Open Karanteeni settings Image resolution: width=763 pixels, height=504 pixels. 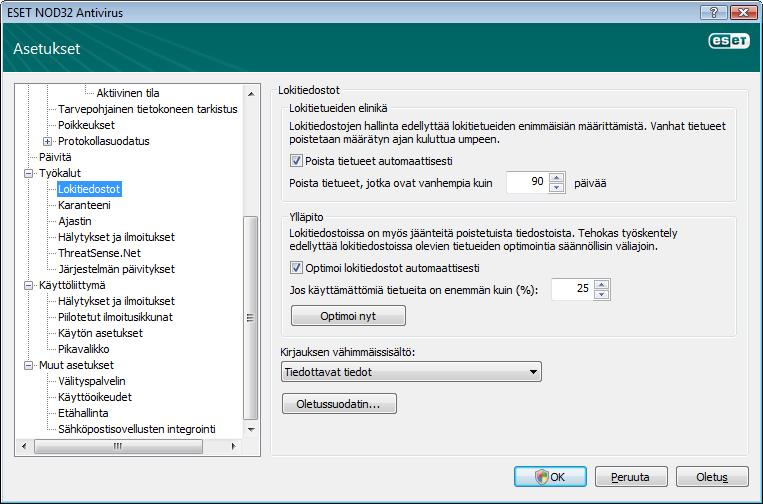click(84, 205)
